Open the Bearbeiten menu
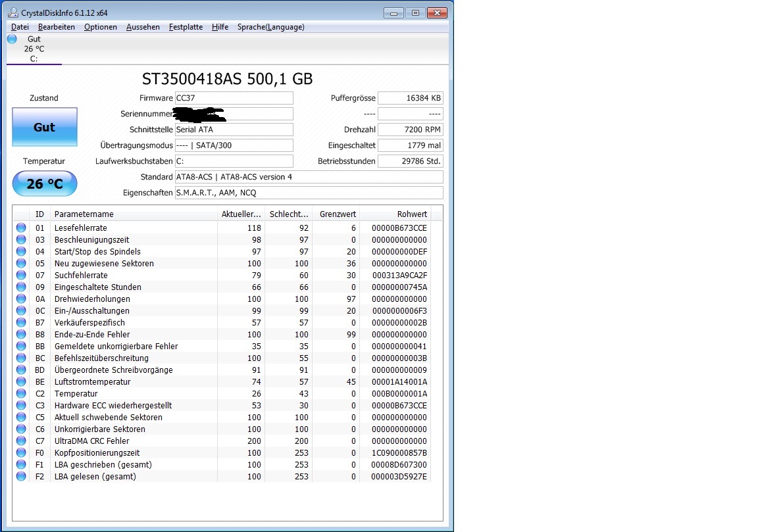 (57, 27)
